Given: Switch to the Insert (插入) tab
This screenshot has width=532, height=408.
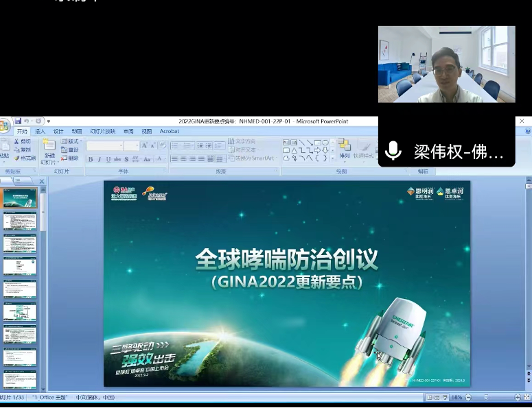Looking at the screenshot, I should [41, 131].
